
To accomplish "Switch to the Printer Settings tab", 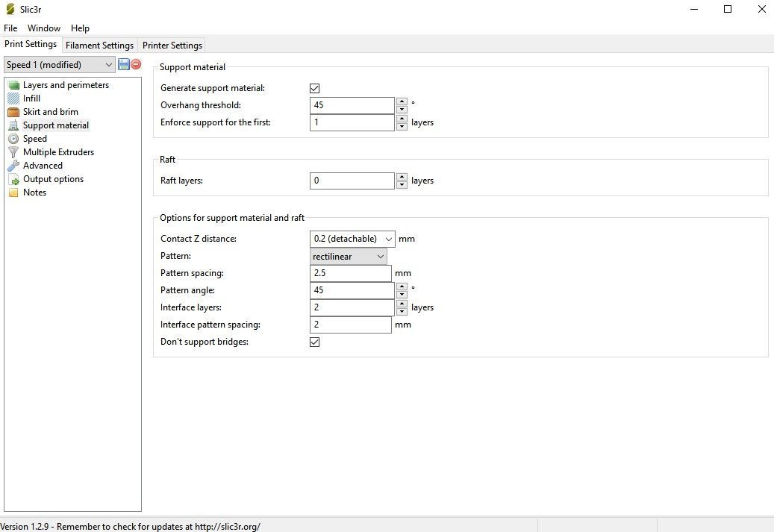I will pos(172,46).
